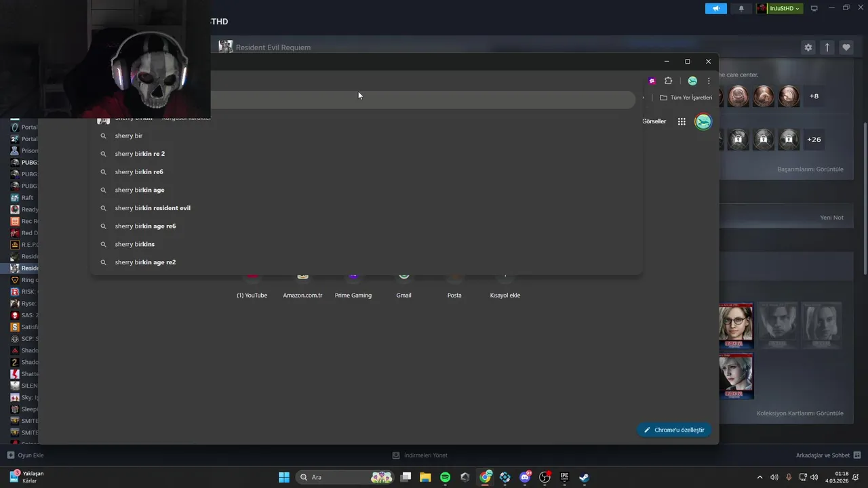Open Arkadaşlar ve Sohbet panel
Image resolution: width=868 pixels, height=488 pixels.
click(828, 455)
